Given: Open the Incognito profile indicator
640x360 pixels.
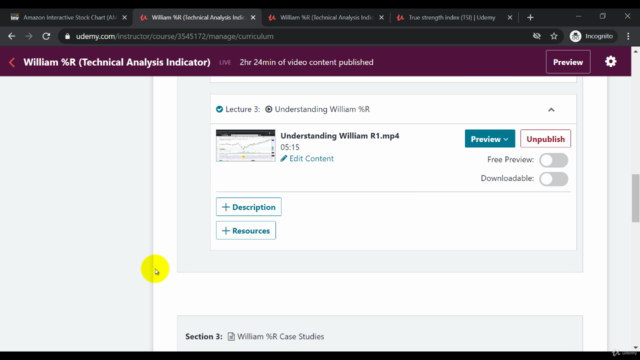Looking at the screenshot, I should (591, 36).
